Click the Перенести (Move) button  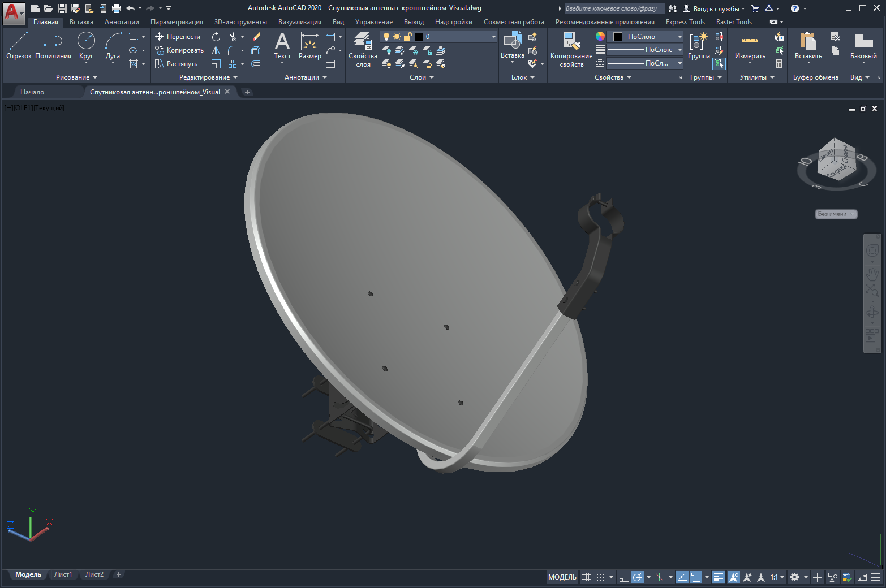(178, 37)
